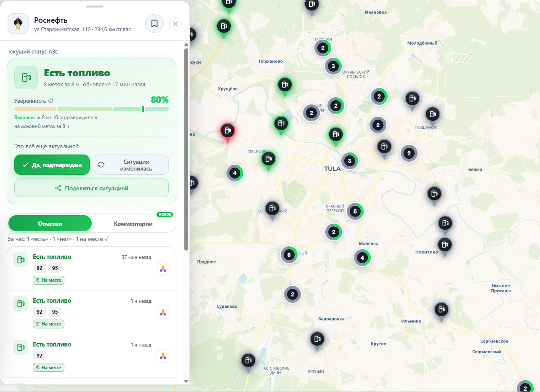
Task: Click the Роснефть logo thumbnail
Action: coord(18,24)
